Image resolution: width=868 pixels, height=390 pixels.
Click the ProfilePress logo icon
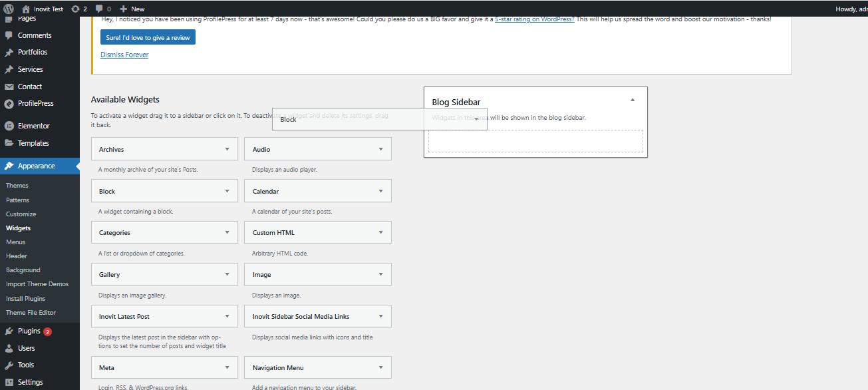click(9, 103)
